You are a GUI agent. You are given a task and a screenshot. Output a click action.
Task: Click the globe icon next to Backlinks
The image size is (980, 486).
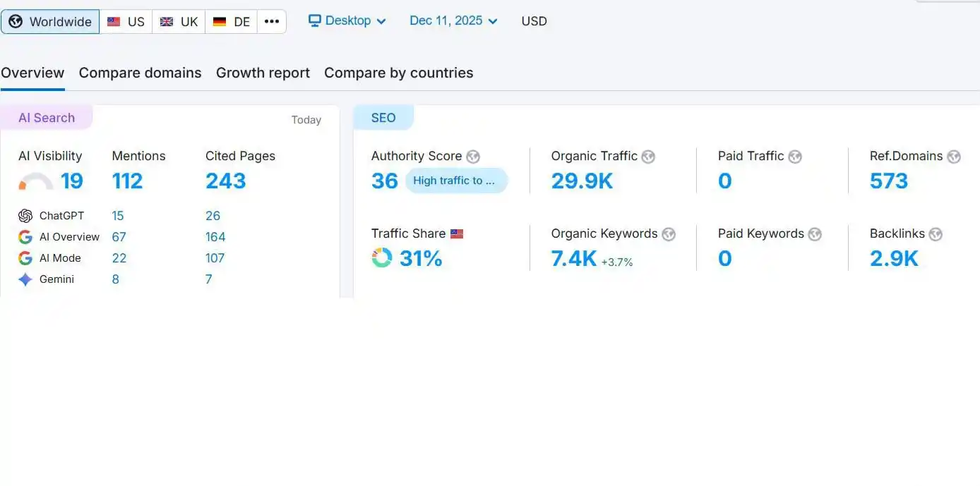(x=936, y=234)
